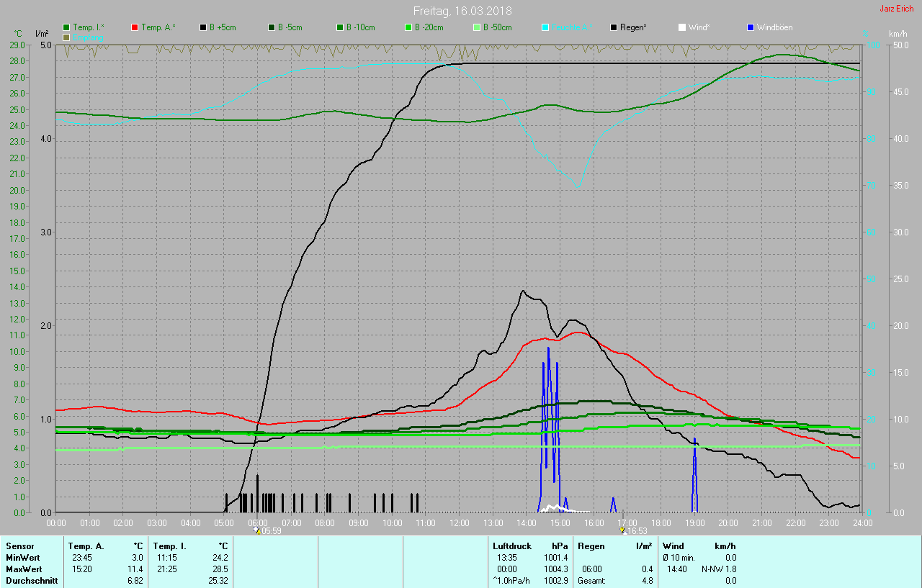Click the B -50cm legend label
Screen dimensions: 922x588
(497, 27)
